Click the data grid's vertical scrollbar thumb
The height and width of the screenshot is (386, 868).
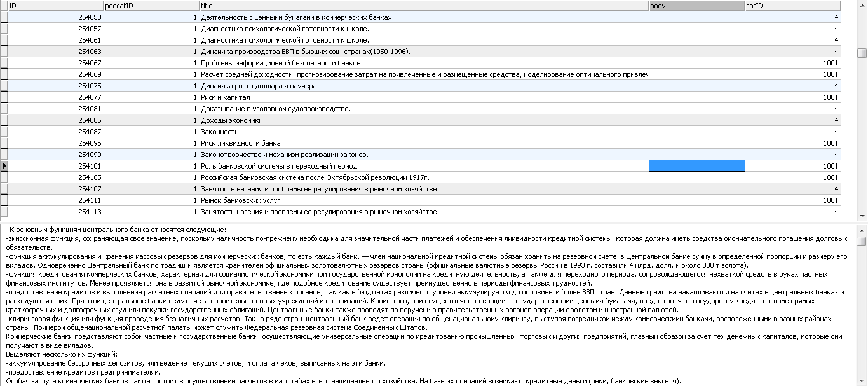point(862,53)
